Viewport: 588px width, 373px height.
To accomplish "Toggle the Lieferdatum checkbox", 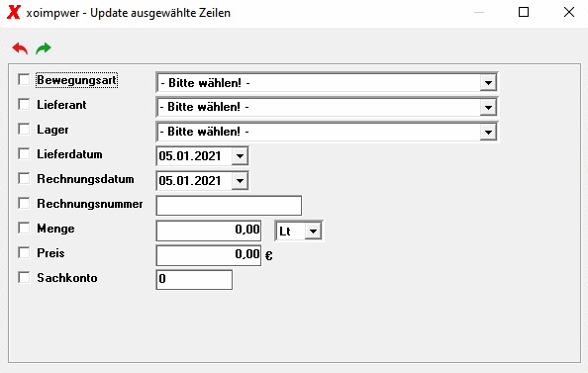I will tap(24, 153).
